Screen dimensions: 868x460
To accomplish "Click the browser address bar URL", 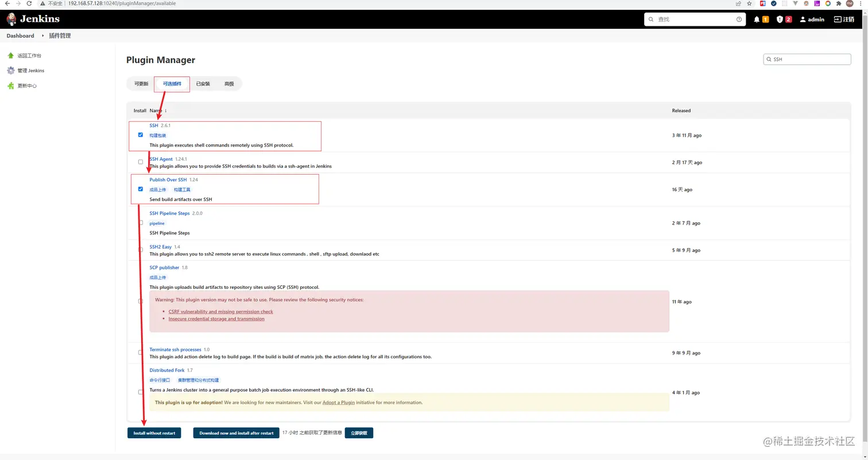I will tap(122, 3).
